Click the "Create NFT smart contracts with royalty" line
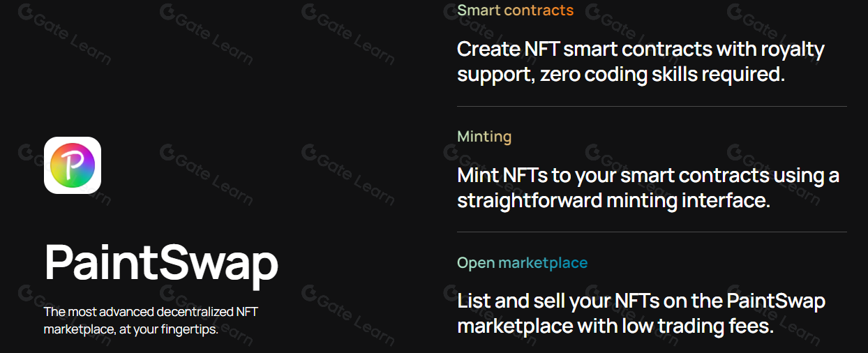The height and width of the screenshot is (353, 868). click(641, 50)
